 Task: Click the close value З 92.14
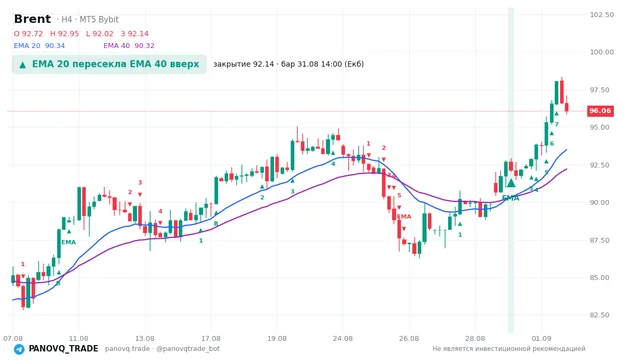[134, 34]
